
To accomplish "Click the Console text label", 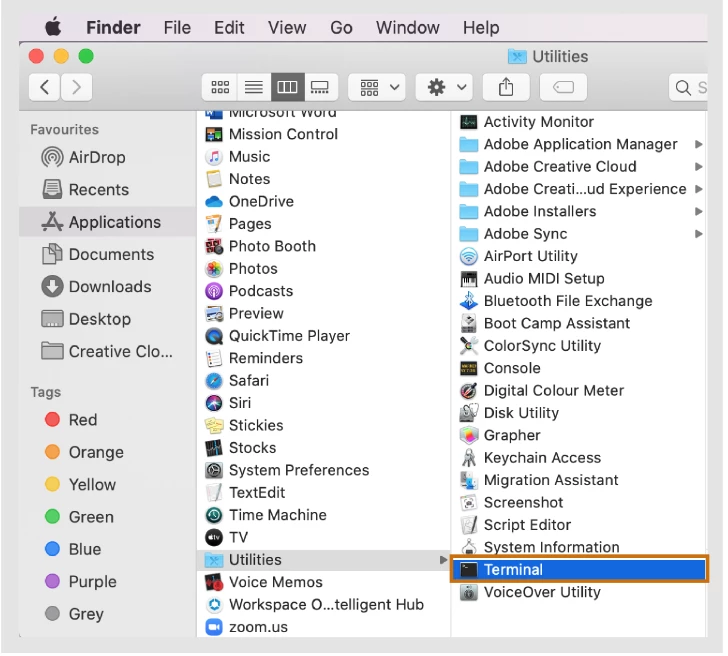I will point(513,369).
